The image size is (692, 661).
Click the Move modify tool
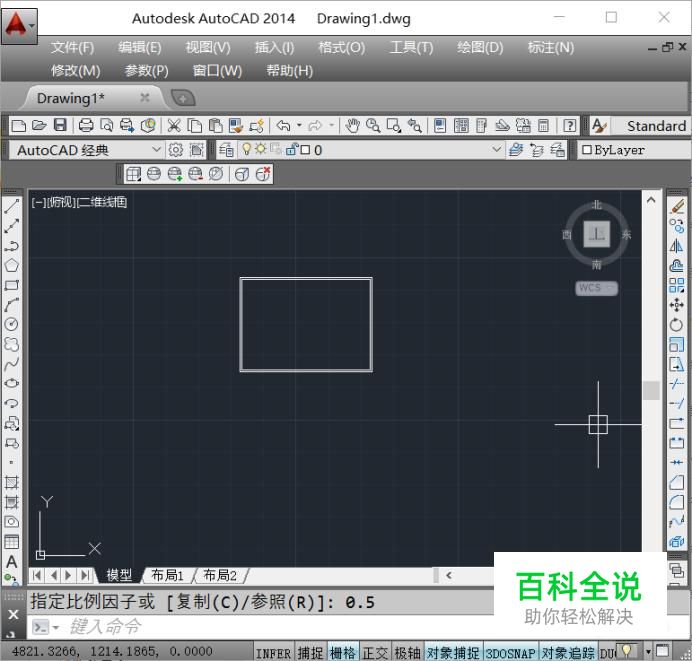[677, 305]
